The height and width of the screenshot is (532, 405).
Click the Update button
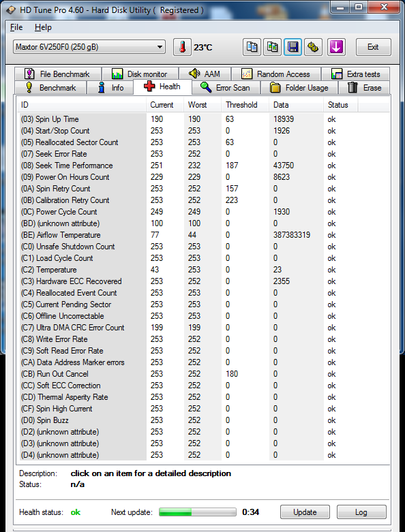[305, 512]
